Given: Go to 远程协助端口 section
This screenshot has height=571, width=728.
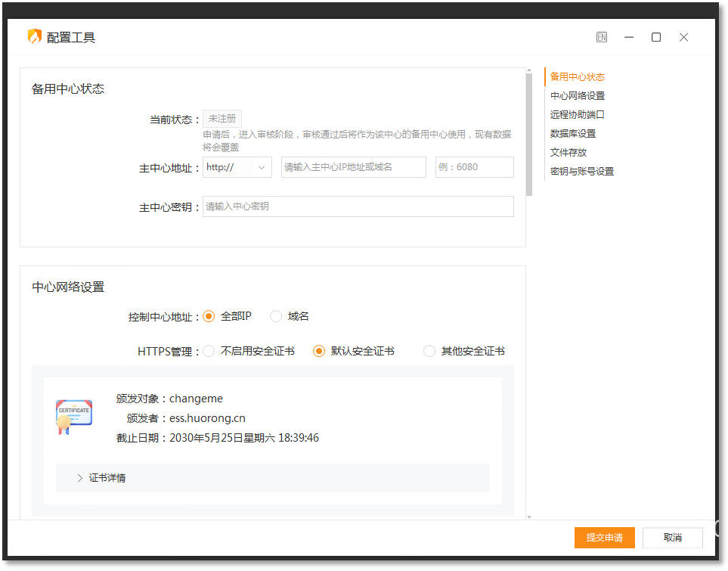Looking at the screenshot, I should 577,115.
